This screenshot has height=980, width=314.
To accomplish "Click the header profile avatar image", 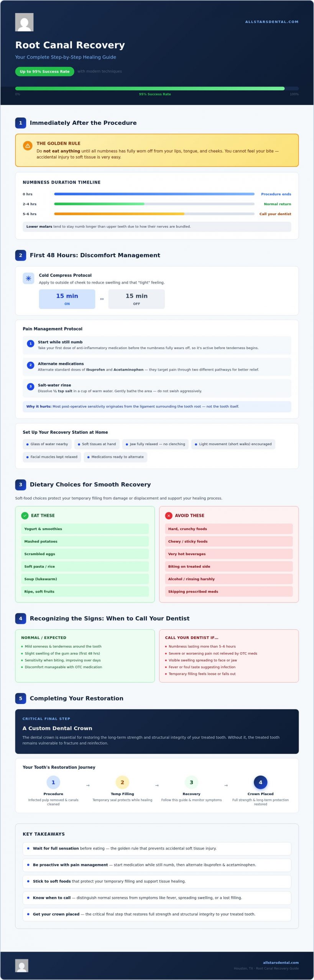I will tap(24, 22).
